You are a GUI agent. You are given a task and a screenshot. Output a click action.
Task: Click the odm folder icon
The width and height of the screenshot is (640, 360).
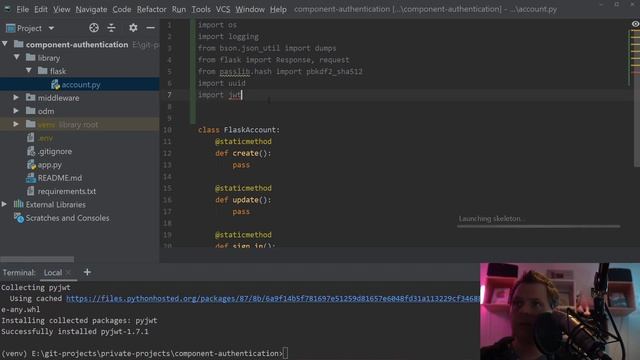click(31, 111)
